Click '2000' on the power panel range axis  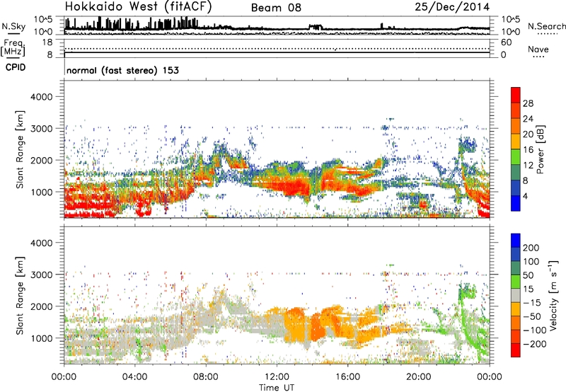[41, 160]
